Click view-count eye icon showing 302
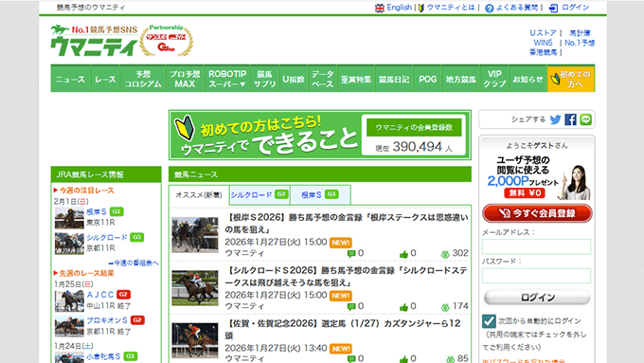The height and width of the screenshot is (363, 644). (445, 254)
